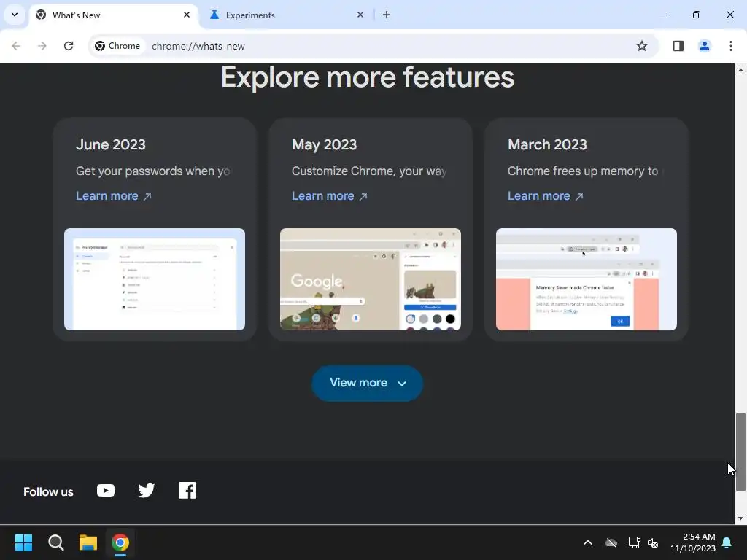Click the Explore more features heading
The height and width of the screenshot is (560, 747).
coord(368,77)
